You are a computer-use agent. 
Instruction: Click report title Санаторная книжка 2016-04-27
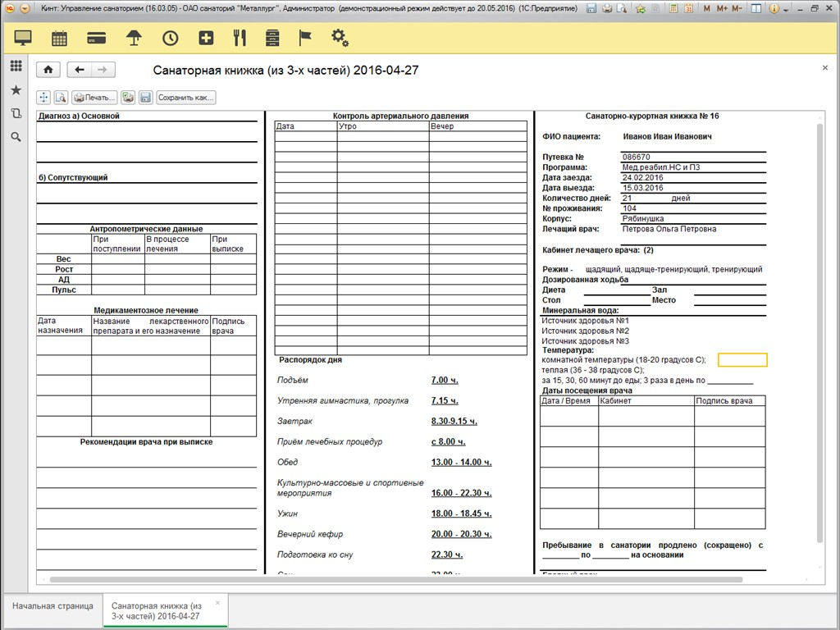coord(285,71)
